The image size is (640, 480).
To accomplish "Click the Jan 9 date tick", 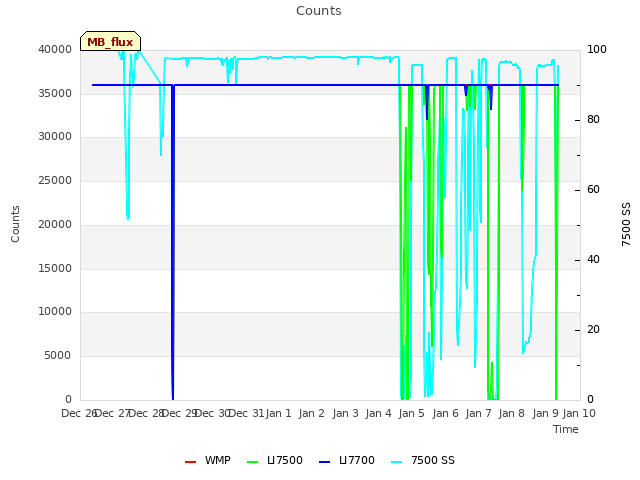I will point(545,413).
